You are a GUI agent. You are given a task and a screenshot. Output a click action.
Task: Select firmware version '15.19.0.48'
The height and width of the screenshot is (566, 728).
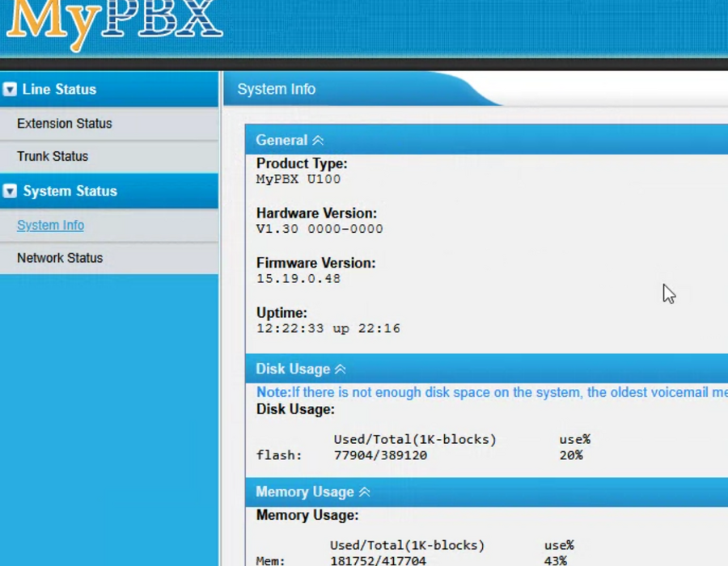click(298, 278)
